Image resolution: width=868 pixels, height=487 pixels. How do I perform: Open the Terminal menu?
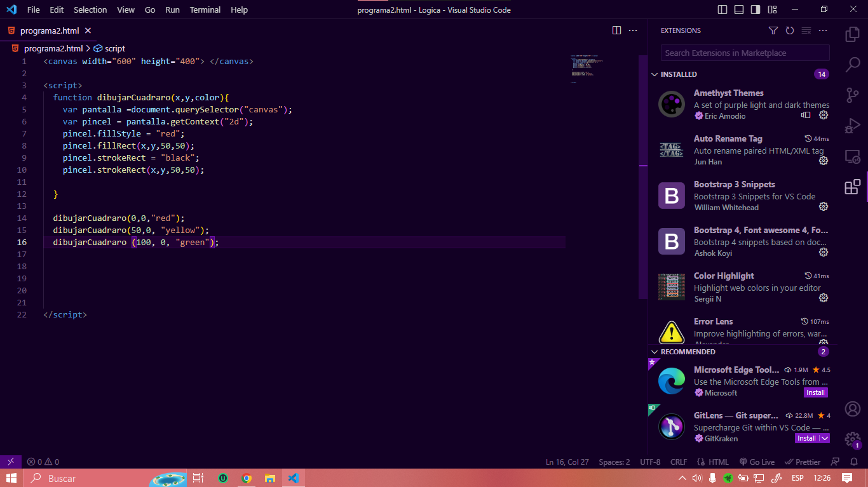[205, 10]
